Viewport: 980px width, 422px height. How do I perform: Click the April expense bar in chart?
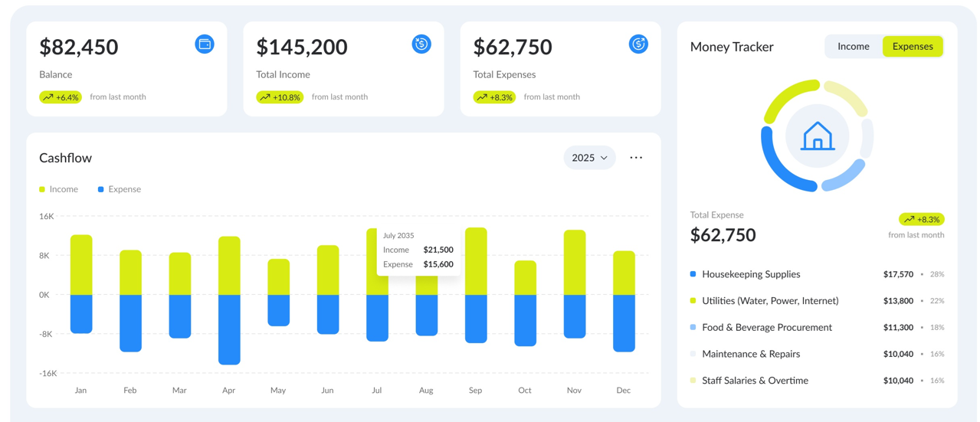point(229,329)
